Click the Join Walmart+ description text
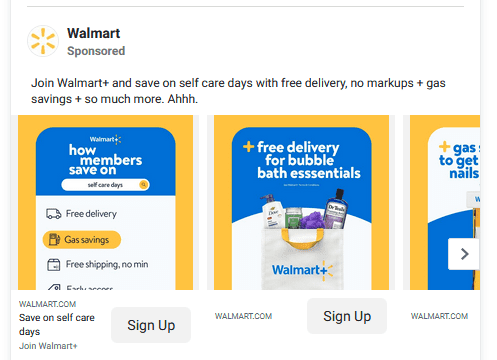Image resolution: width=497 pixels, height=360 pixels. [48, 346]
